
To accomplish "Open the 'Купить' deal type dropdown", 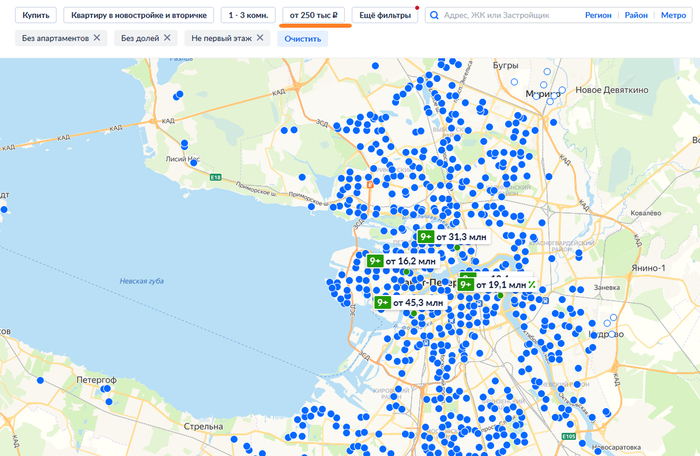I will coord(36,16).
